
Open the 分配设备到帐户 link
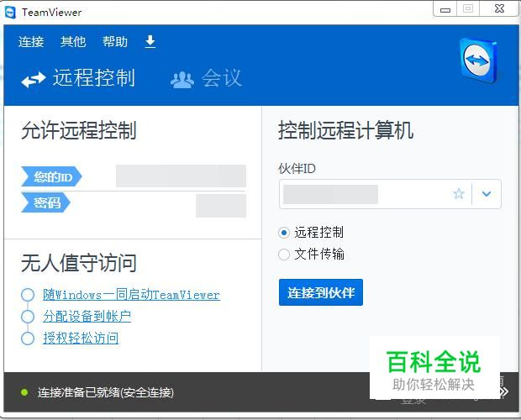click(x=87, y=316)
